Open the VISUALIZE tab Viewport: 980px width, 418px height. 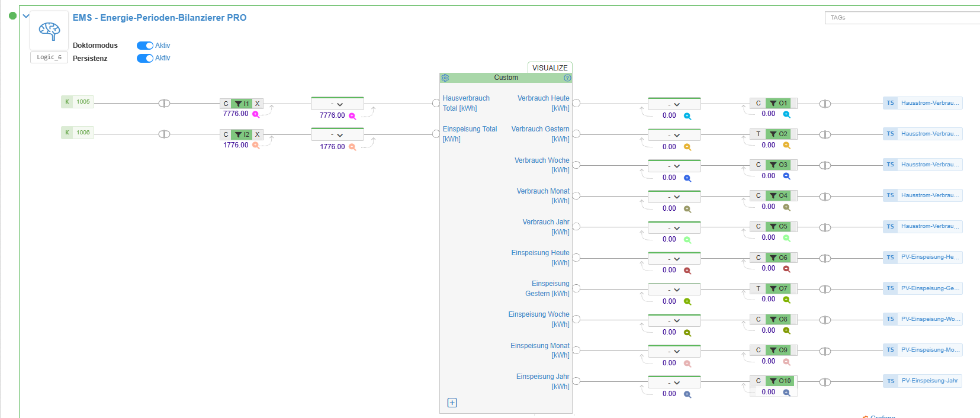(550, 67)
